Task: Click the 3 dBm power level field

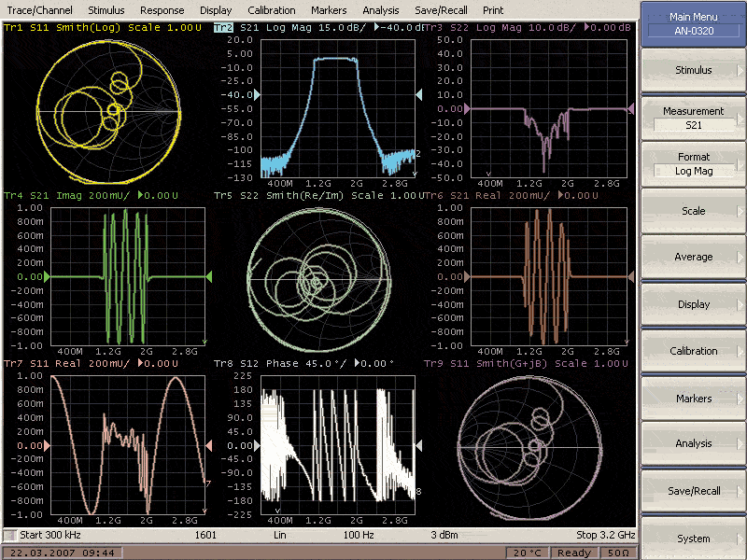Action: click(x=444, y=536)
